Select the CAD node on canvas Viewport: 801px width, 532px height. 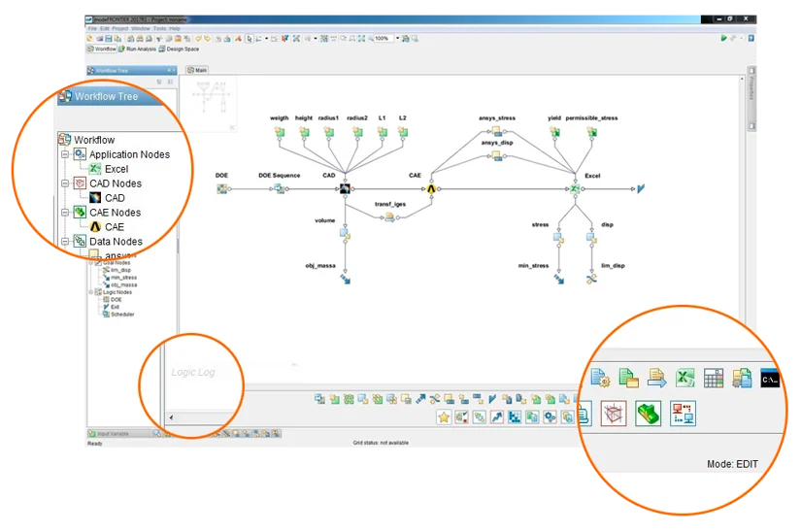tap(346, 189)
